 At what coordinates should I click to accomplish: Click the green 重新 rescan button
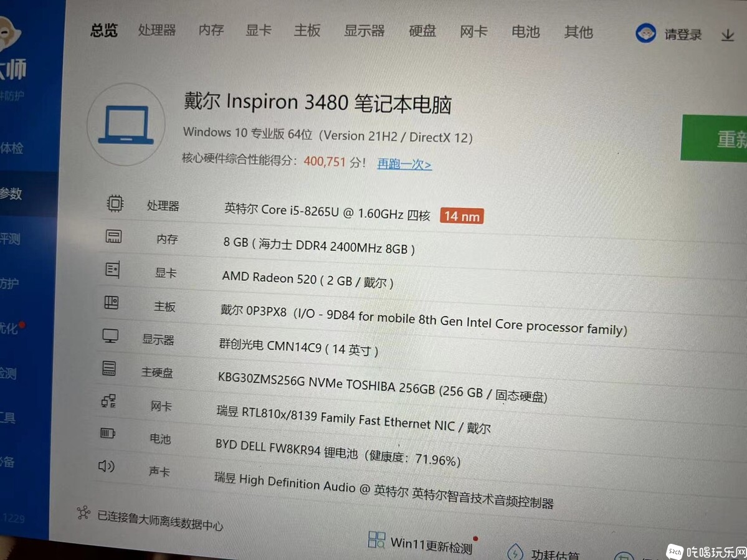(714, 138)
